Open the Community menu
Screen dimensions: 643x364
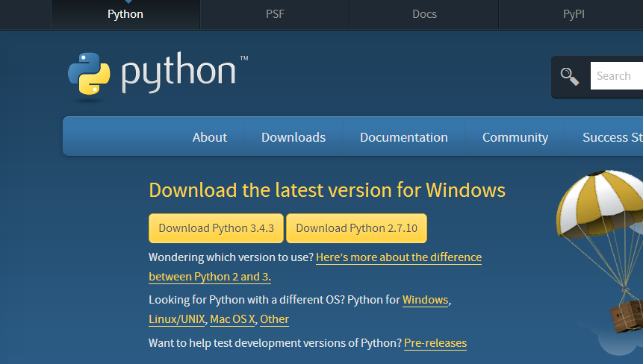(x=515, y=137)
